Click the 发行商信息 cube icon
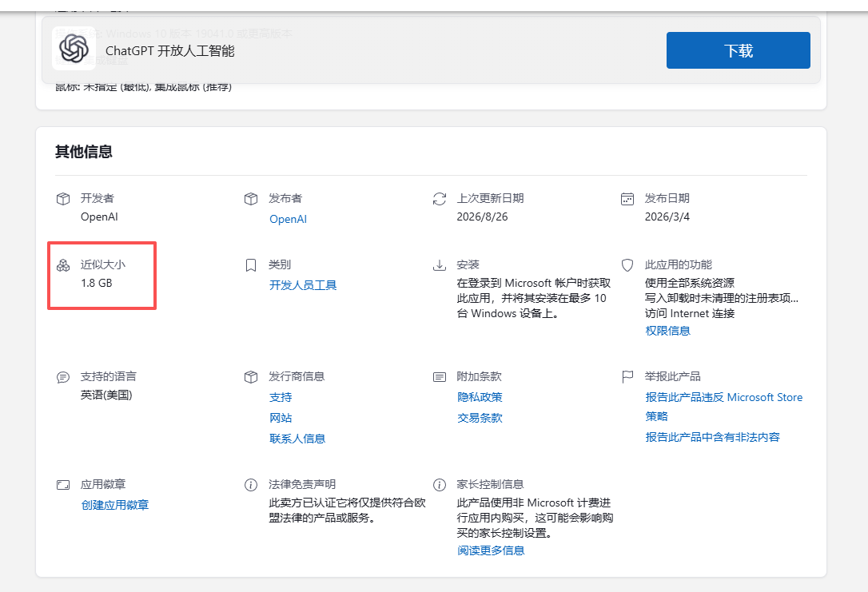This screenshot has height=592, width=868. click(x=251, y=377)
